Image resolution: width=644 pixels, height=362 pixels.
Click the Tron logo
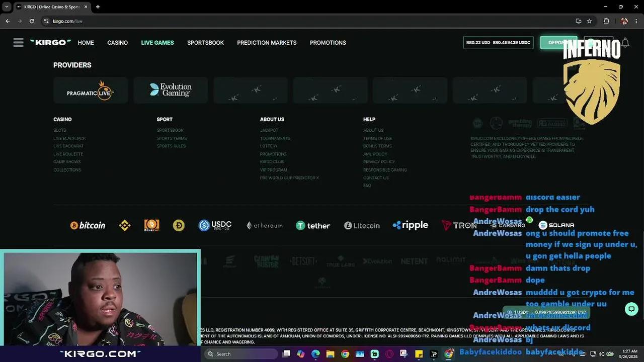[x=459, y=226]
